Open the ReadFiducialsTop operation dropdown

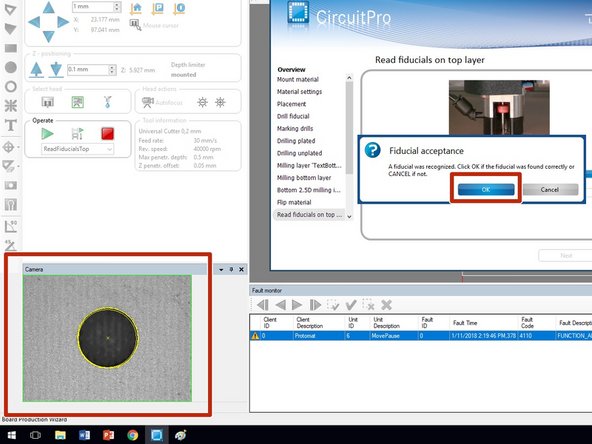[77, 149]
